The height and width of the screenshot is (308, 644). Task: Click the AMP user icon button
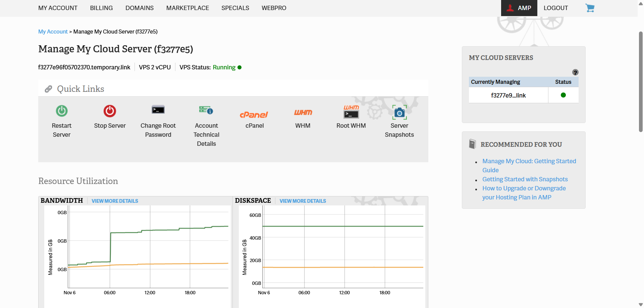(519, 8)
